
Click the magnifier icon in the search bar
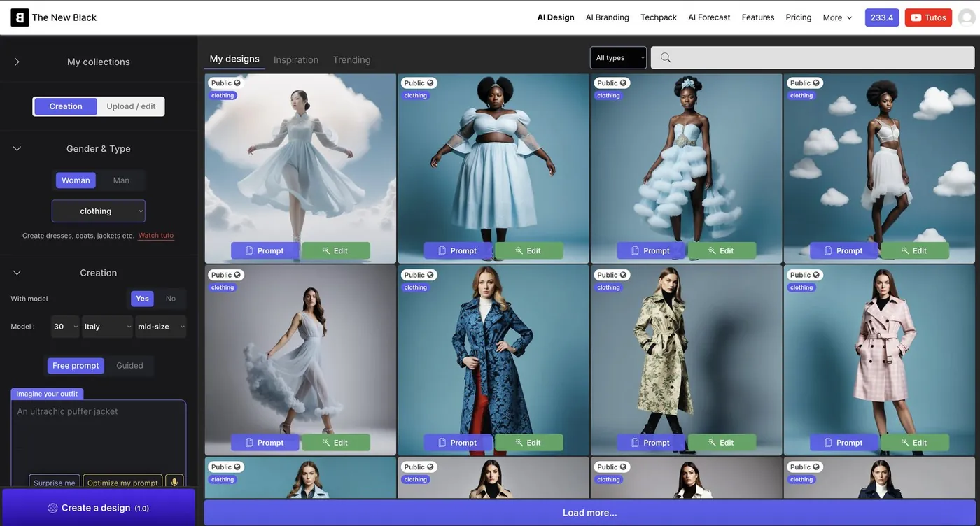[666, 57]
